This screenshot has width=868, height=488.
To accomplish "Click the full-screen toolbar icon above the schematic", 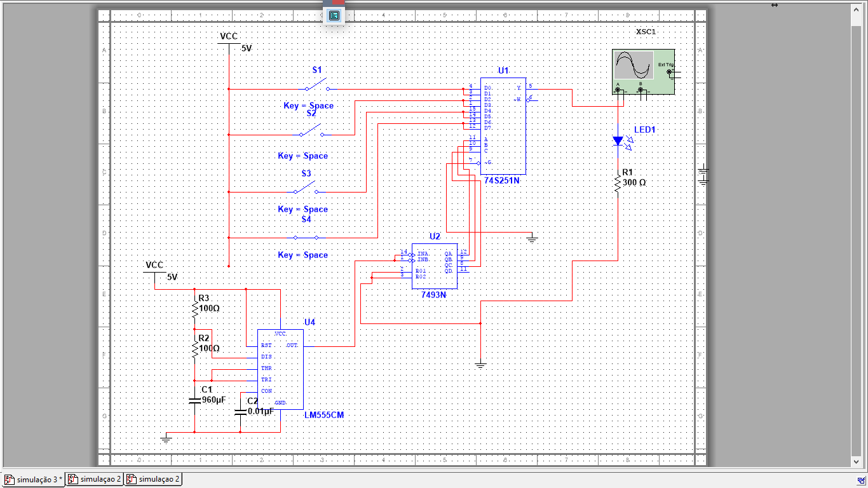I will click(334, 15).
